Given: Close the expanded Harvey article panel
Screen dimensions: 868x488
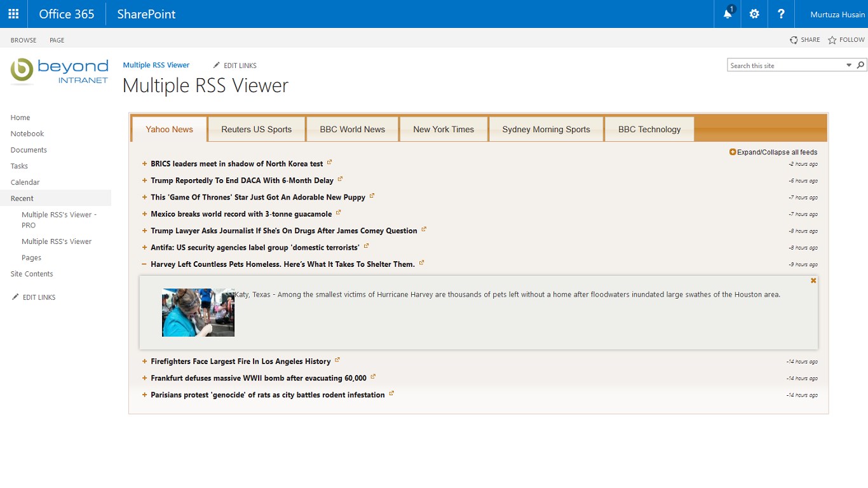Looking at the screenshot, I should [x=813, y=280].
